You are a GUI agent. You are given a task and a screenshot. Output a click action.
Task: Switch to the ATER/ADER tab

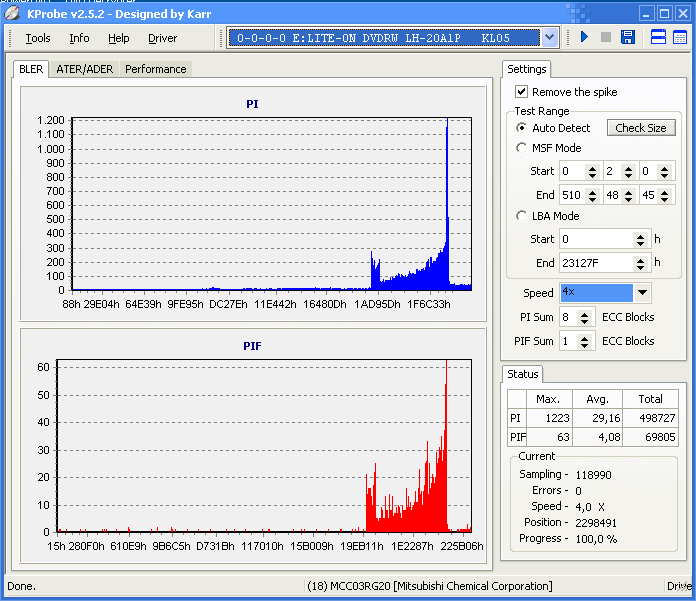tap(84, 69)
